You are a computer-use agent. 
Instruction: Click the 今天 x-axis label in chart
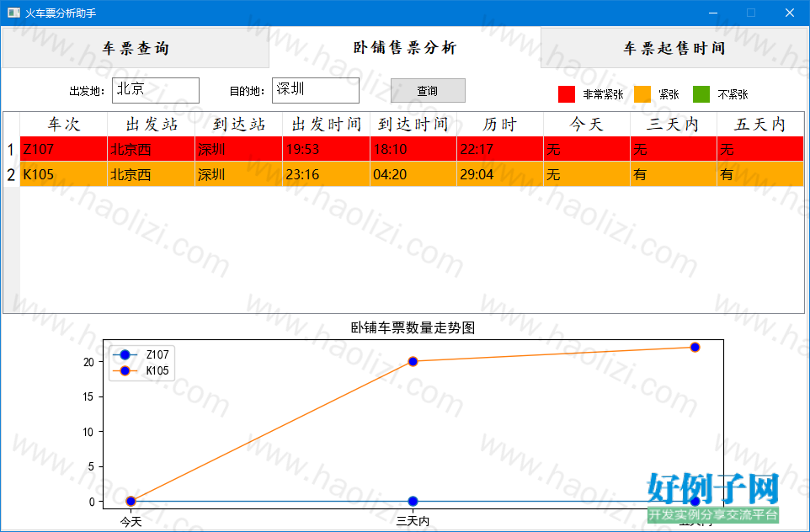point(131,522)
